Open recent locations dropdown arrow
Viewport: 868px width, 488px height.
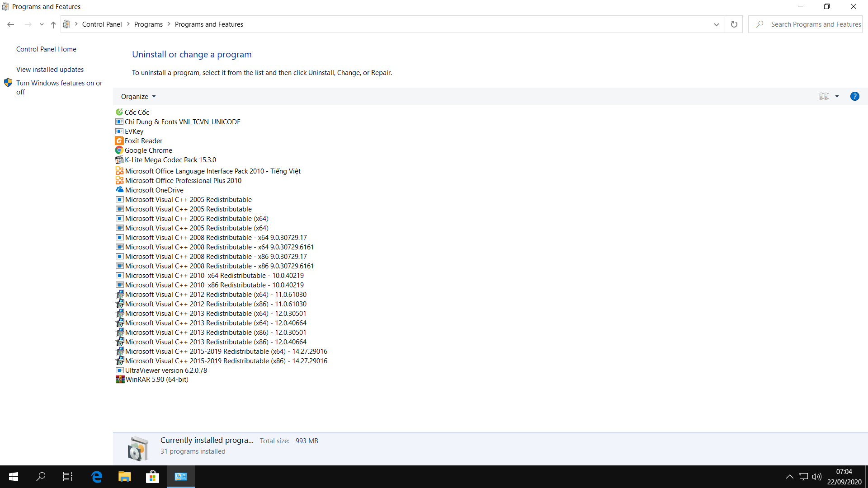(42, 24)
